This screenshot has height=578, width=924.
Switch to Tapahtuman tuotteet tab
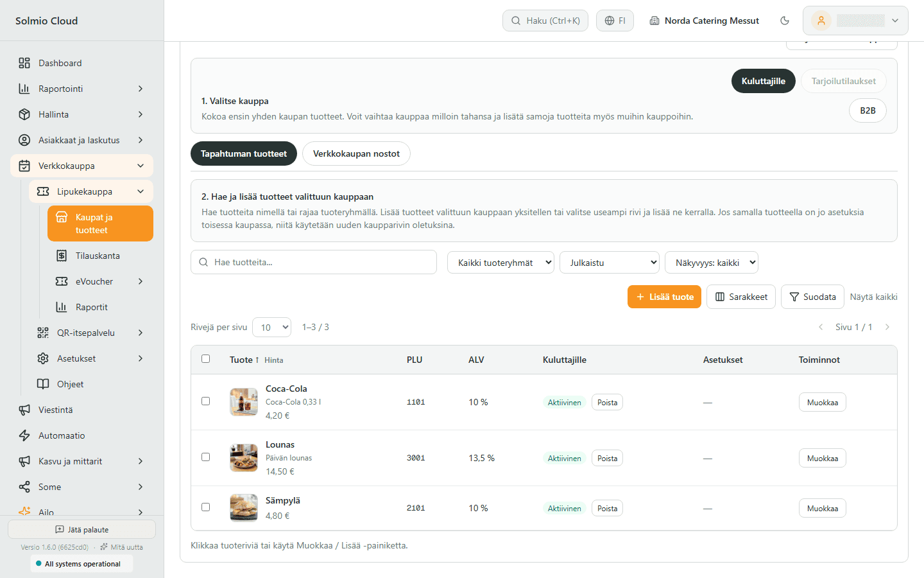click(244, 153)
